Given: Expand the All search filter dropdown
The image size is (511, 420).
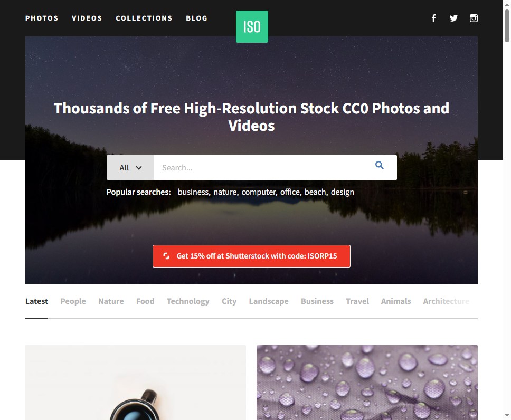Looking at the screenshot, I should pyautogui.click(x=130, y=167).
